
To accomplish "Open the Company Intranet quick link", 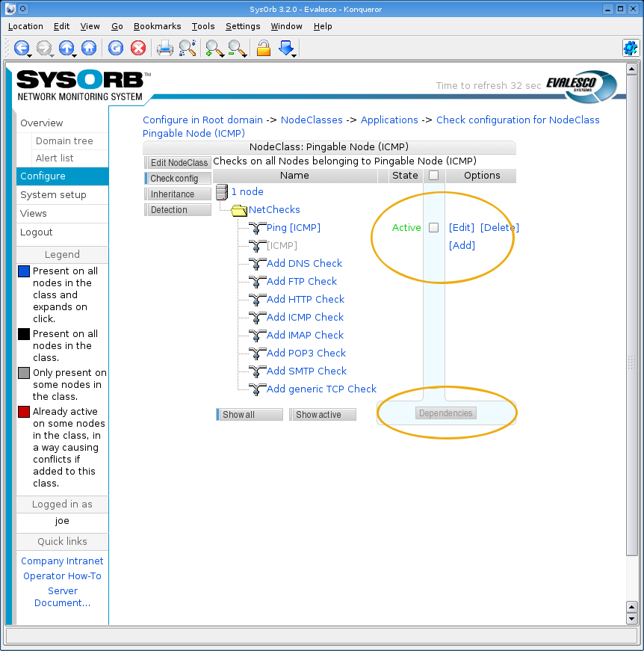I will pos(62,561).
